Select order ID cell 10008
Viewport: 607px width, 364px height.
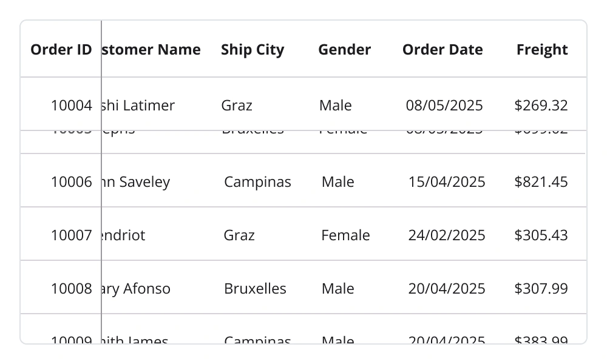tap(71, 289)
